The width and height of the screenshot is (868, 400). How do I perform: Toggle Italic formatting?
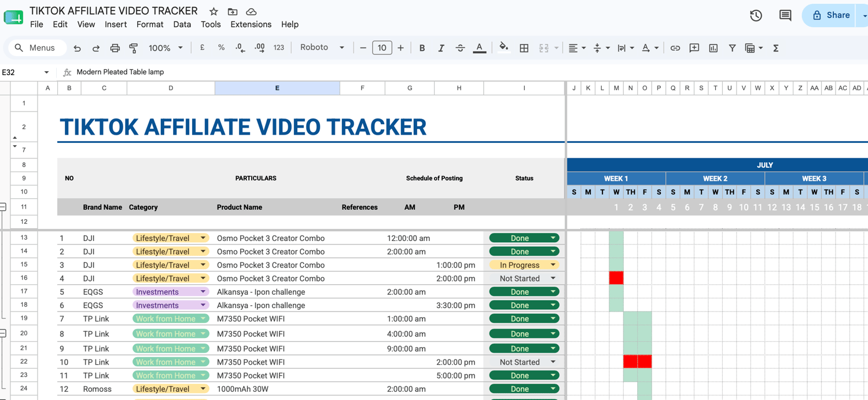(441, 48)
